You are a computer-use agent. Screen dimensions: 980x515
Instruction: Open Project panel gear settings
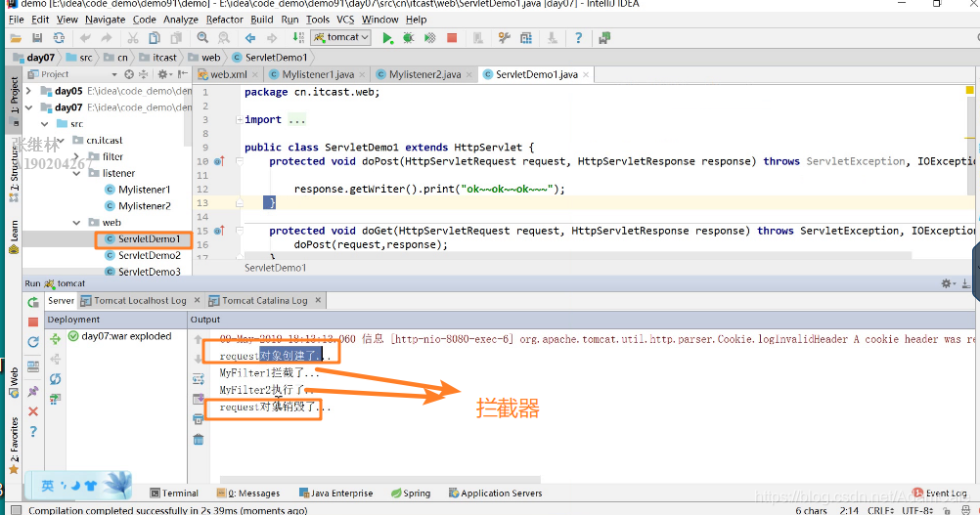tap(162, 74)
